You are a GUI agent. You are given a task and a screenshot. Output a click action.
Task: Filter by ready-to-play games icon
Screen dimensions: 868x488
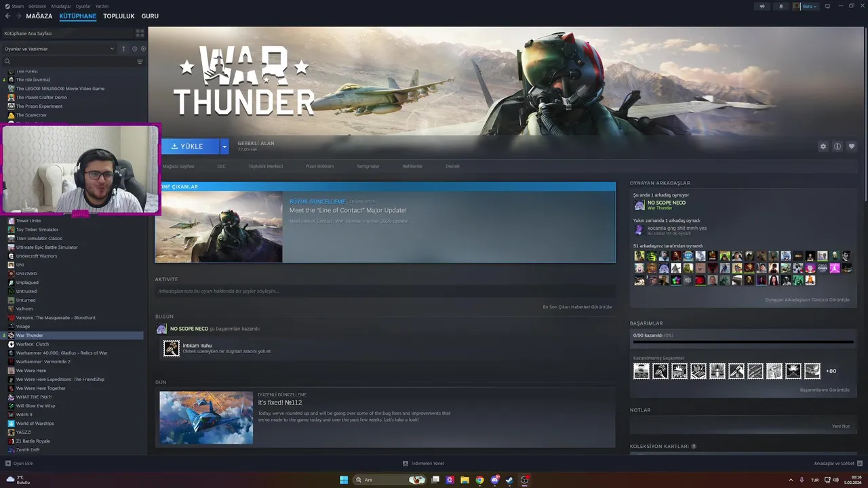point(143,49)
